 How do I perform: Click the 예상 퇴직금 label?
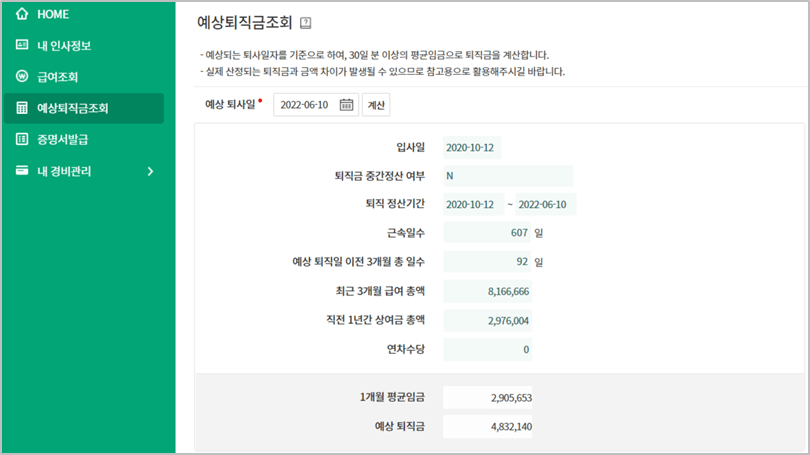[x=400, y=427]
